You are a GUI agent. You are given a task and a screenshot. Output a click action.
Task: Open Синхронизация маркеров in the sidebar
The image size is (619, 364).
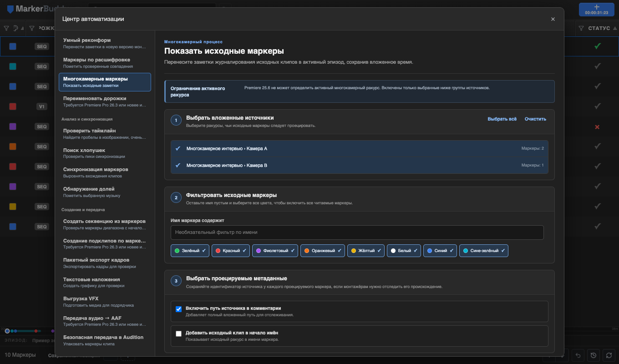pos(105,172)
